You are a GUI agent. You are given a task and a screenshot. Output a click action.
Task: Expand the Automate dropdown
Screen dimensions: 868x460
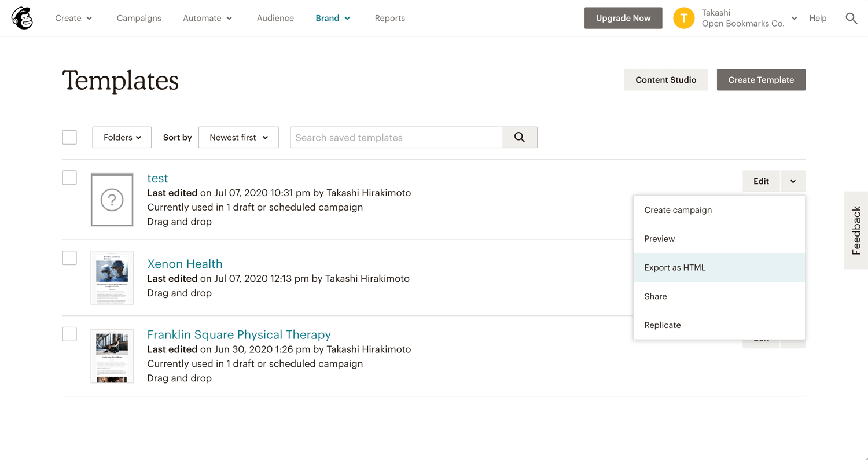click(x=207, y=18)
